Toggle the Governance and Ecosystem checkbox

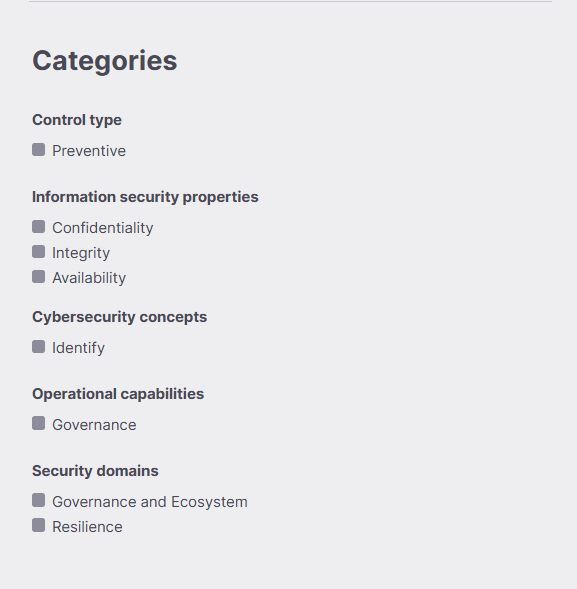point(39,500)
